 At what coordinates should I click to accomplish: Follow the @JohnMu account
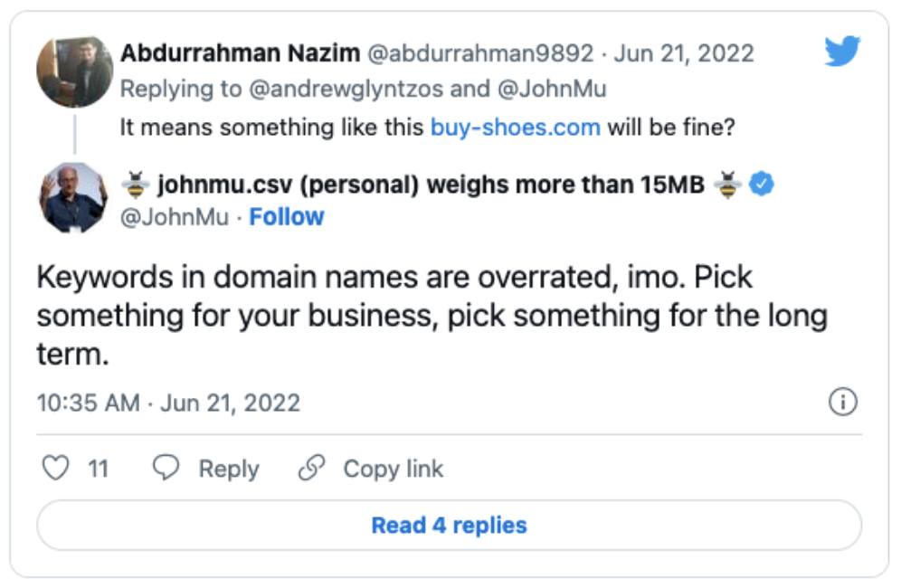(286, 217)
